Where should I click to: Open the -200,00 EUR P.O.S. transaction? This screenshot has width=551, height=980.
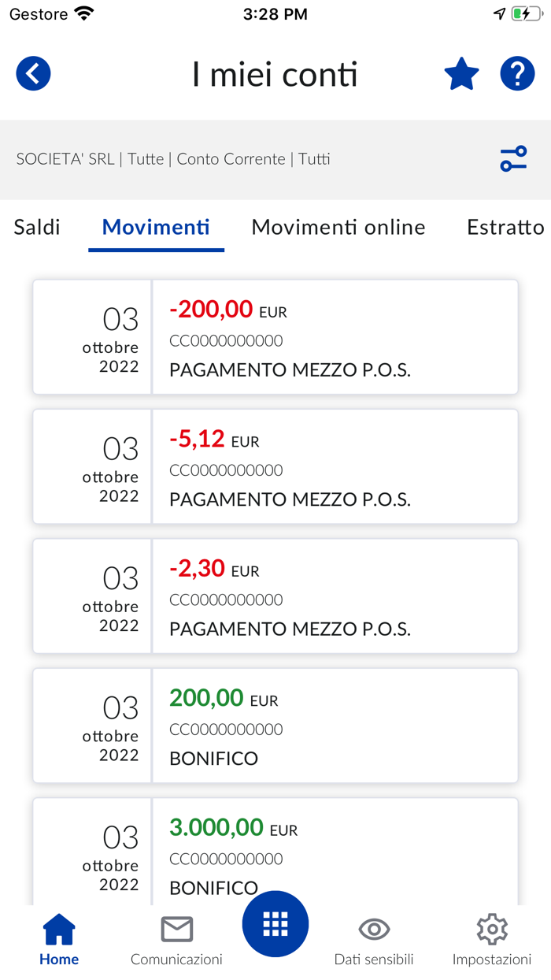pyautogui.click(x=274, y=336)
